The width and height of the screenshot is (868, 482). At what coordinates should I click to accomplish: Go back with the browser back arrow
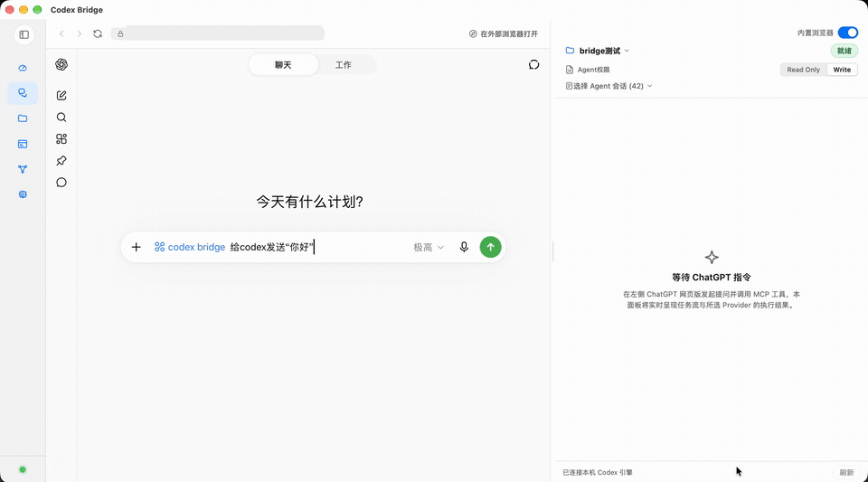[x=62, y=33]
